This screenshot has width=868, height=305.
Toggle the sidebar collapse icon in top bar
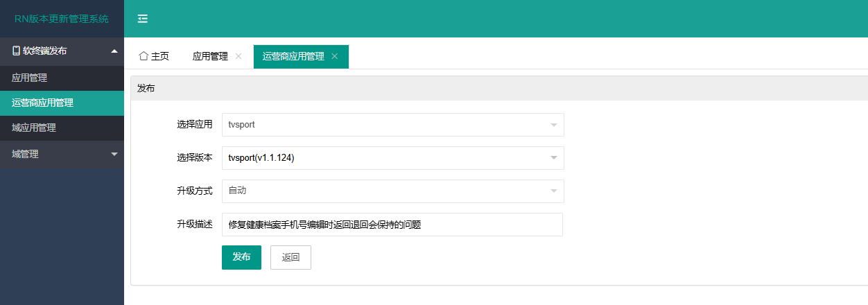coord(143,19)
